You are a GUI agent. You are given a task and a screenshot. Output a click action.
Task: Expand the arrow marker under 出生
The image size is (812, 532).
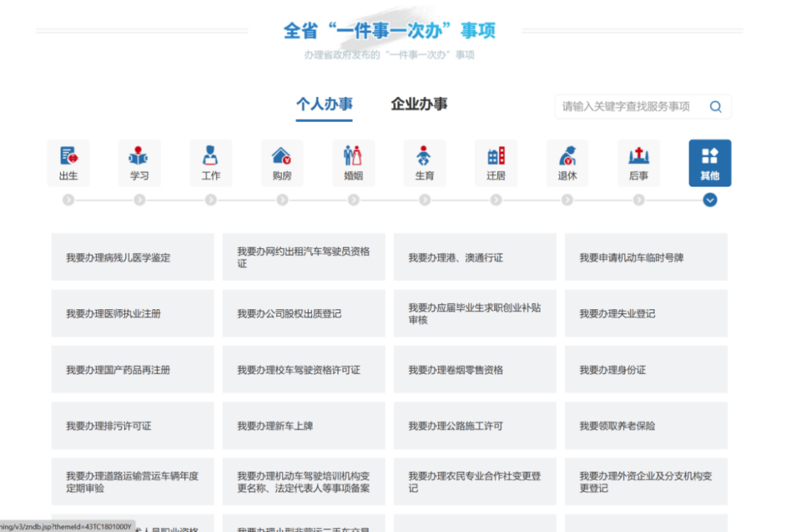click(68, 200)
